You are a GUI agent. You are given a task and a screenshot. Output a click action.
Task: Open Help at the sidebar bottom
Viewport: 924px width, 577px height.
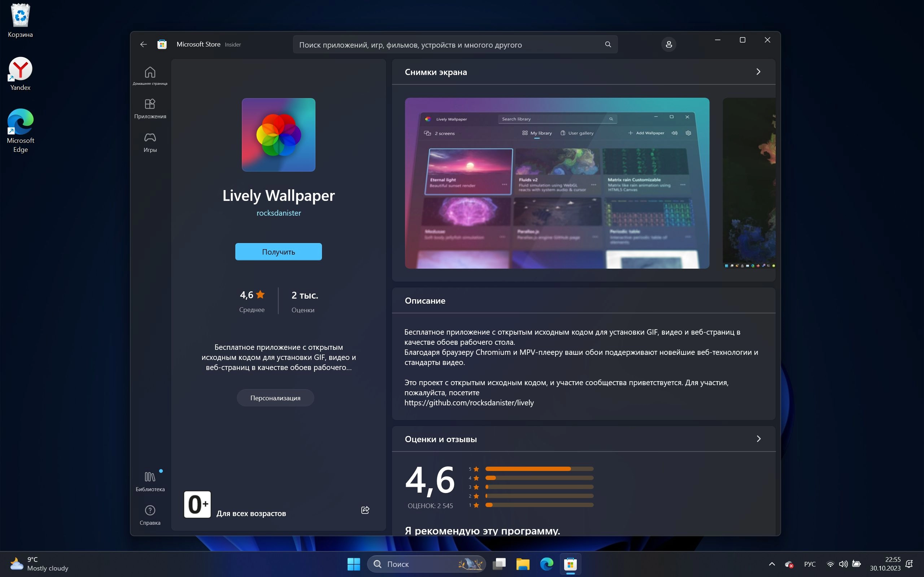[x=150, y=515]
